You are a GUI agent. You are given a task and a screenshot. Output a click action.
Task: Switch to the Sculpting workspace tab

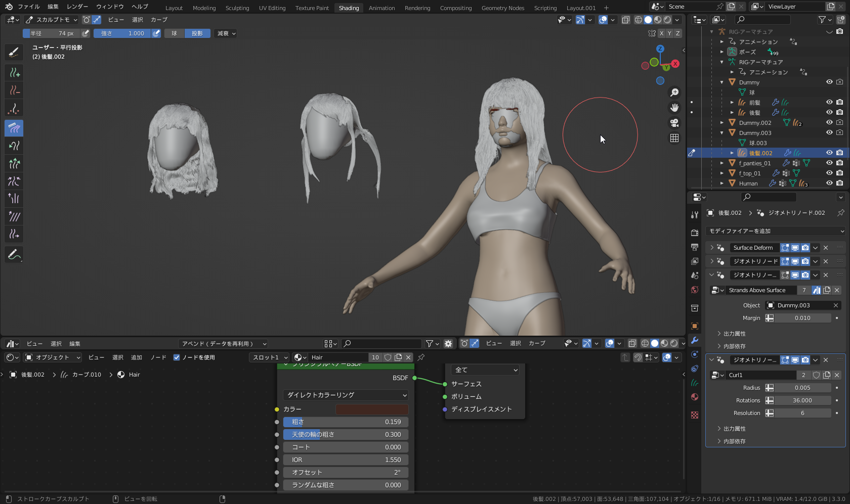(x=237, y=8)
